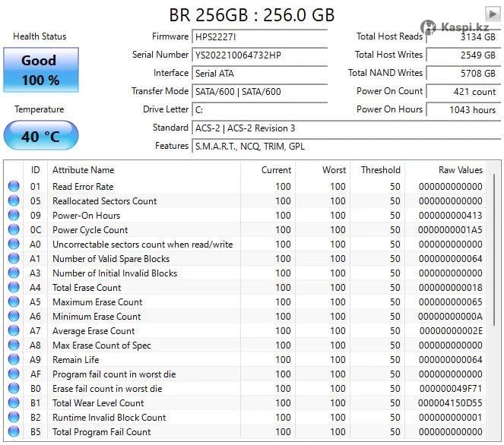Click the status icon for Total Wear Level Count
This screenshot has width=504, height=445.
coord(14,403)
